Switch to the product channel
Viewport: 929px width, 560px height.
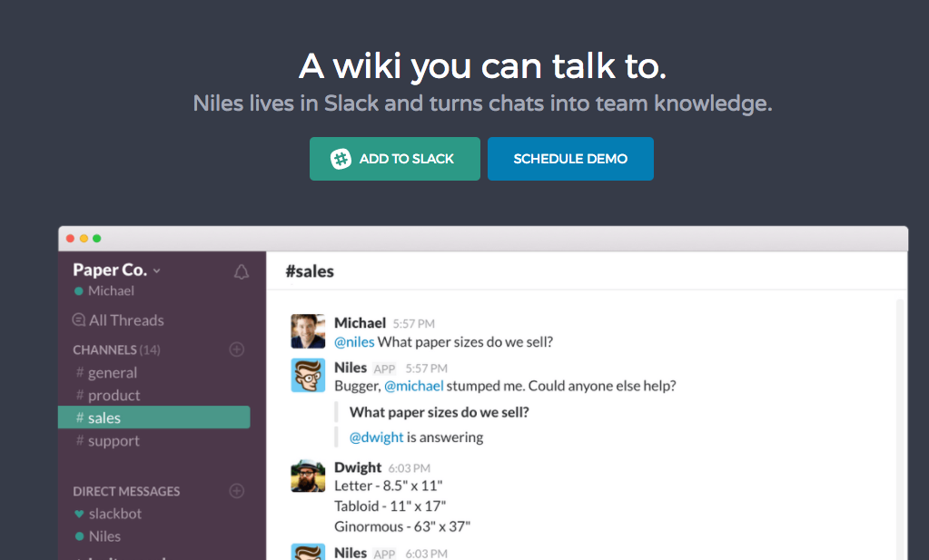(x=114, y=396)
